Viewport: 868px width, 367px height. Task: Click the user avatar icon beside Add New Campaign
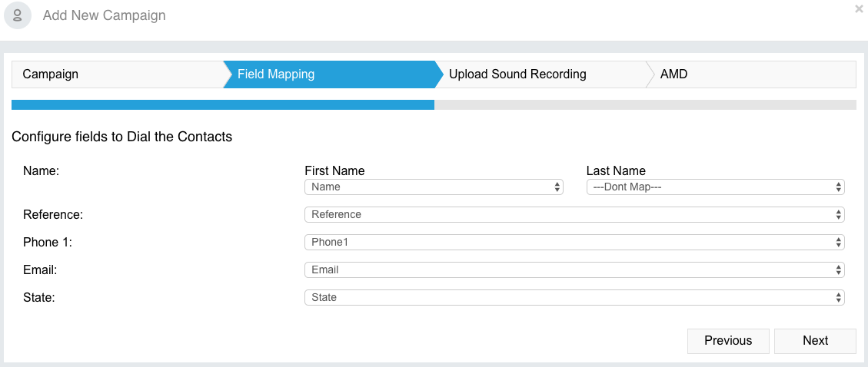pyautogui.click(x=17, y=15)
